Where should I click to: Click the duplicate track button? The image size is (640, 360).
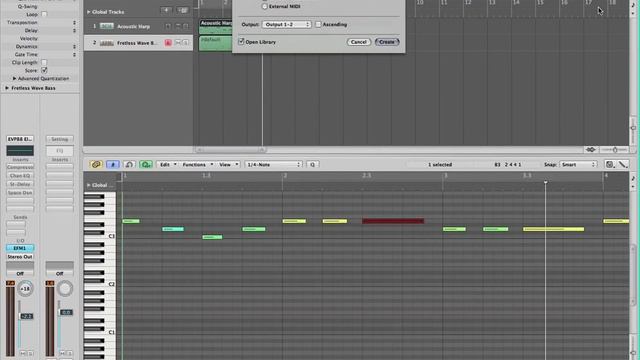coord(182,10)
